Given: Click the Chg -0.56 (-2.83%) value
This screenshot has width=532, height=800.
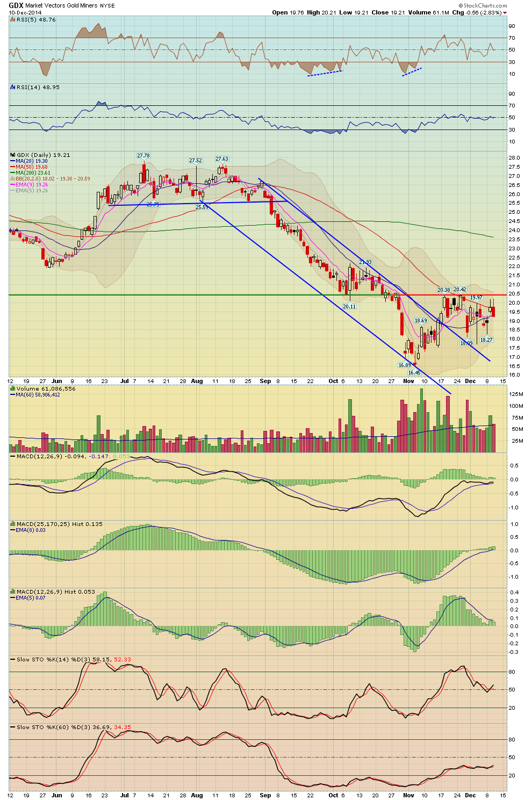Looking at the screenshot, I should click(x=477, y=12).
